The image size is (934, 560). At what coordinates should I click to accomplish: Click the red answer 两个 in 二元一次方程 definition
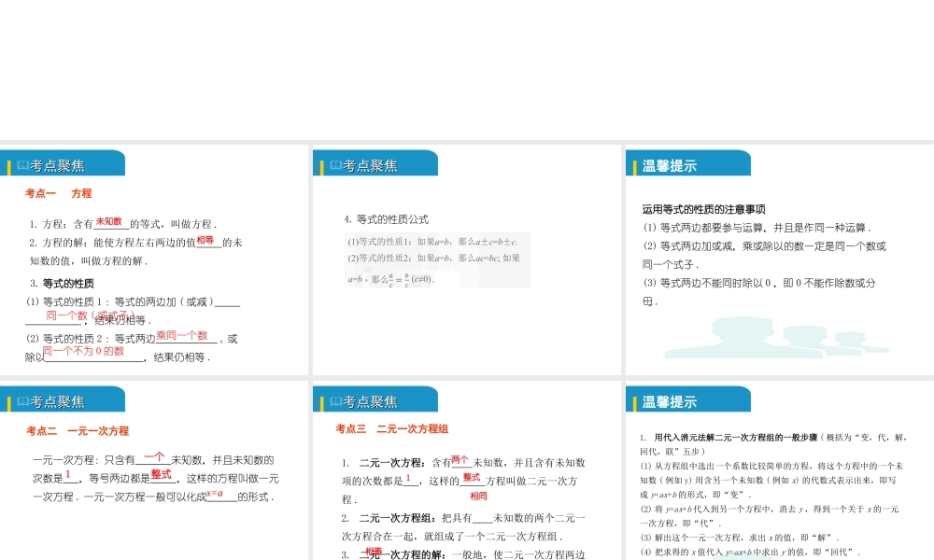coord(460,460)
